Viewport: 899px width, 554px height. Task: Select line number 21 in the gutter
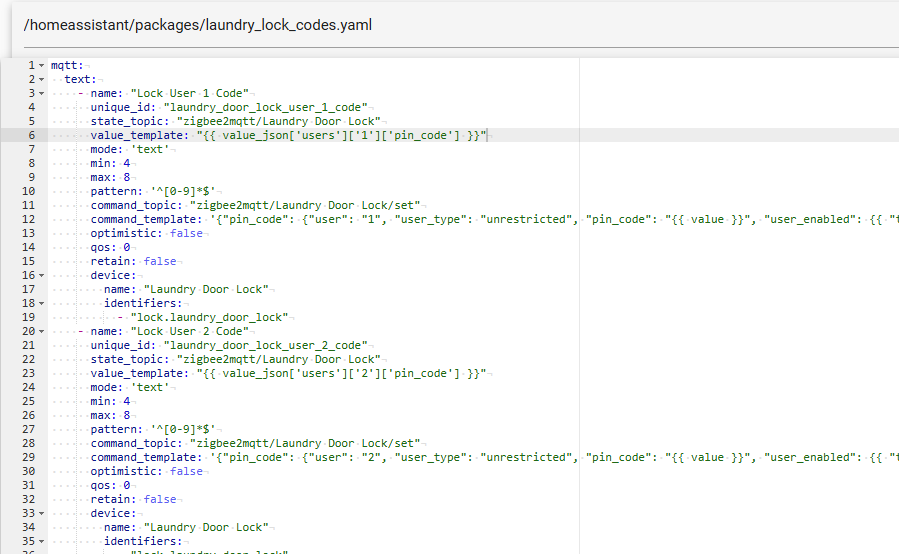point(29,345)
